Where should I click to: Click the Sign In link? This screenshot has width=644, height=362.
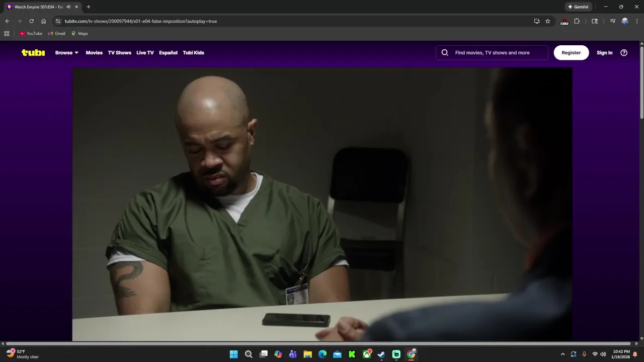point(604,53)
